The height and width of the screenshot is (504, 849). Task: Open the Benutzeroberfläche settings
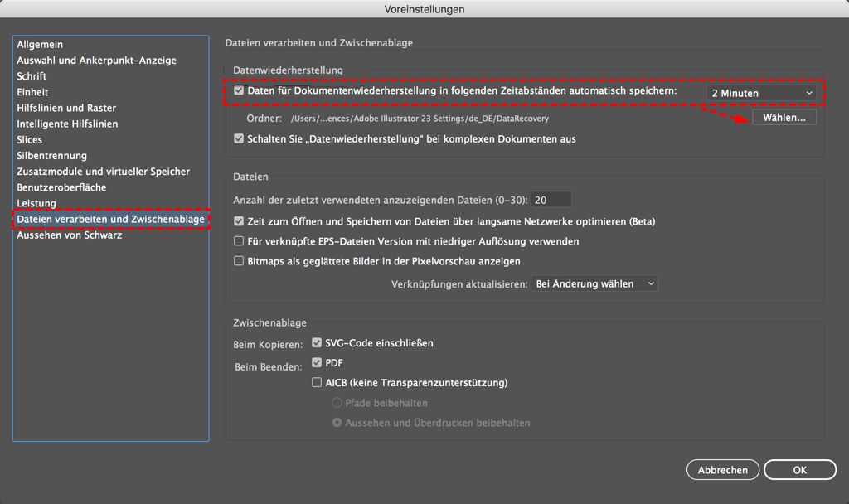(61, 187)
